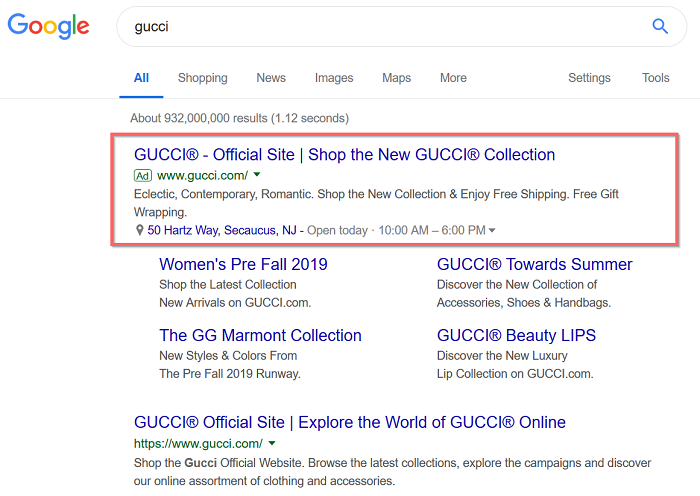This screenshot has width=700, height=496.
Task: Open Settings menu
Action: tap(589, 78)
